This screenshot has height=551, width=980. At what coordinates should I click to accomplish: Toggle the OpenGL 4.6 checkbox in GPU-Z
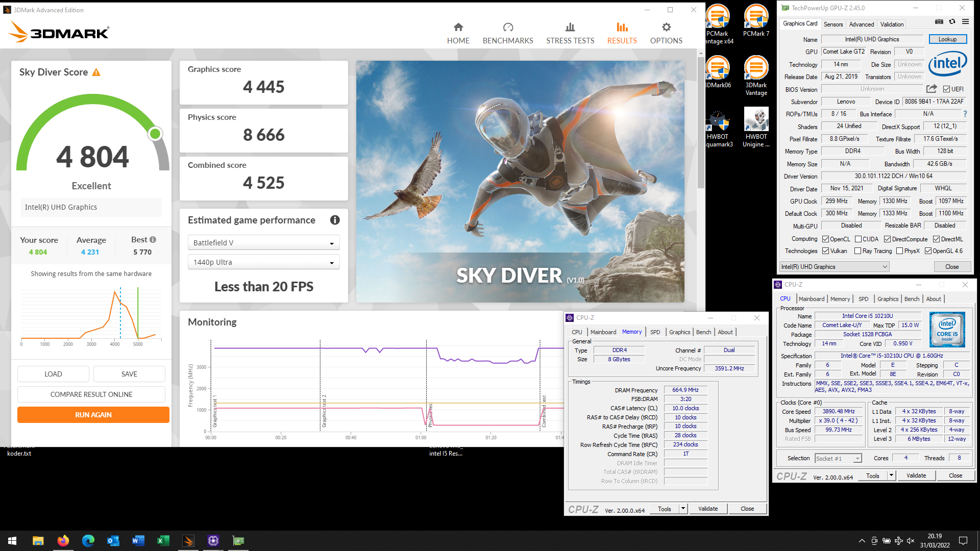[x=928, y=251]
